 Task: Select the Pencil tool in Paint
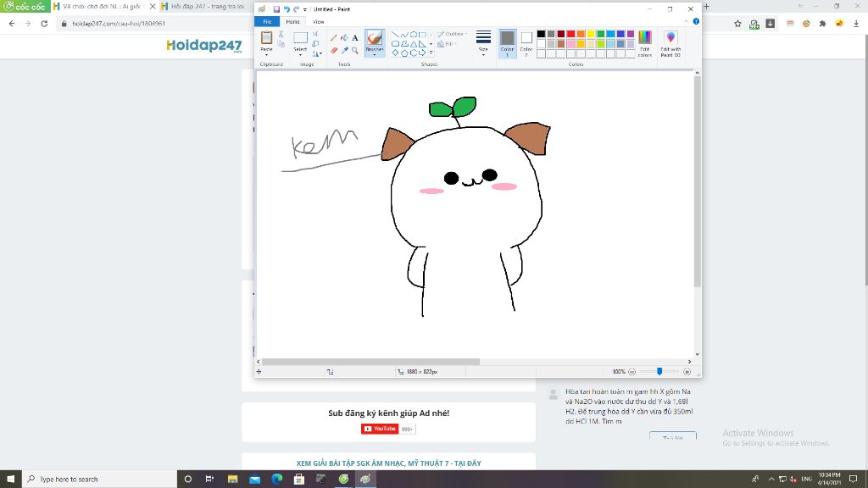pyautogui.click(x=333, y=37)
